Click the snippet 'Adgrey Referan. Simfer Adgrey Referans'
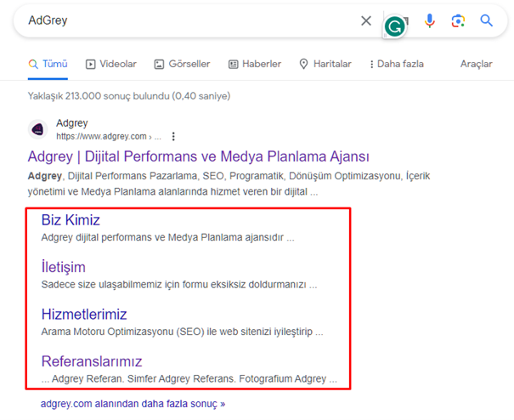Image resolution: width=514 pixels, height=420 pixels. [189, 379]
